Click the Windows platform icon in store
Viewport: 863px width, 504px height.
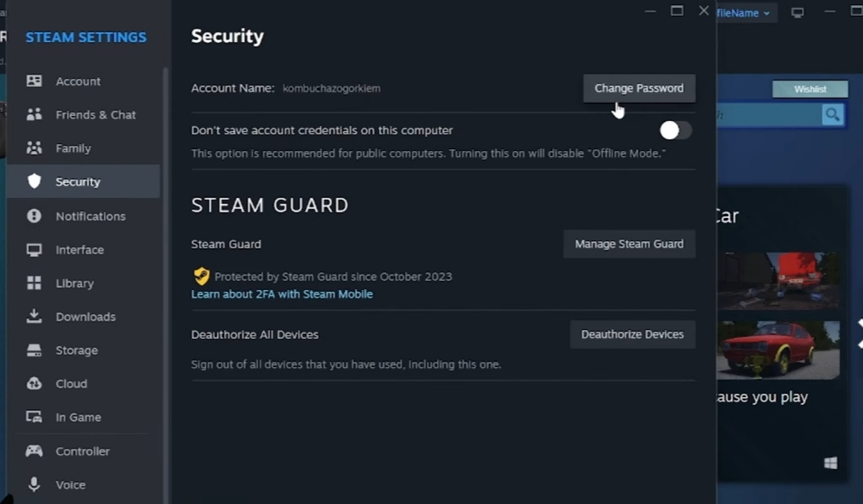(831, 463)
